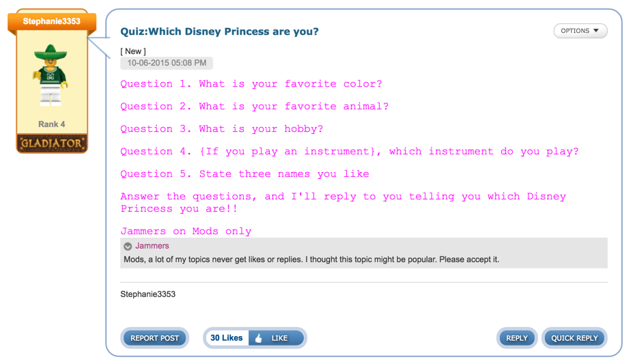Image resolution: width=631 pixels, height=364 pixels.
Task: Click the "Jammers on Mods only" text
Action: pos(186,232)
